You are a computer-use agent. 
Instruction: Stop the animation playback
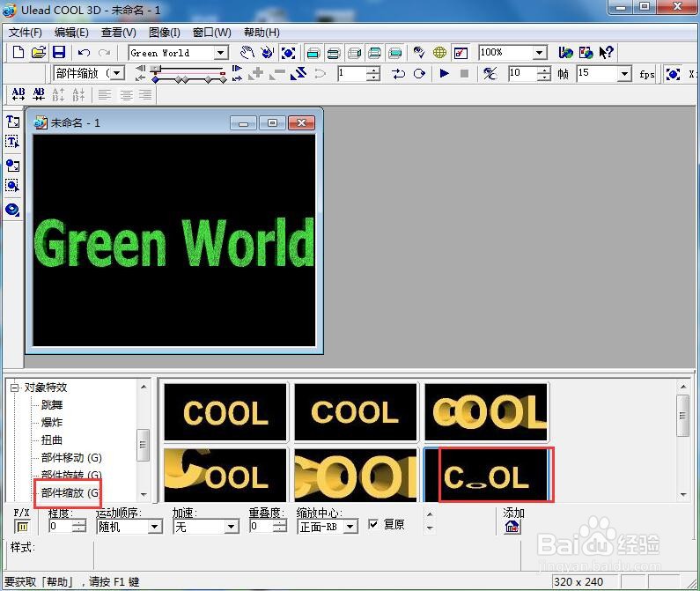coord(464,73)
